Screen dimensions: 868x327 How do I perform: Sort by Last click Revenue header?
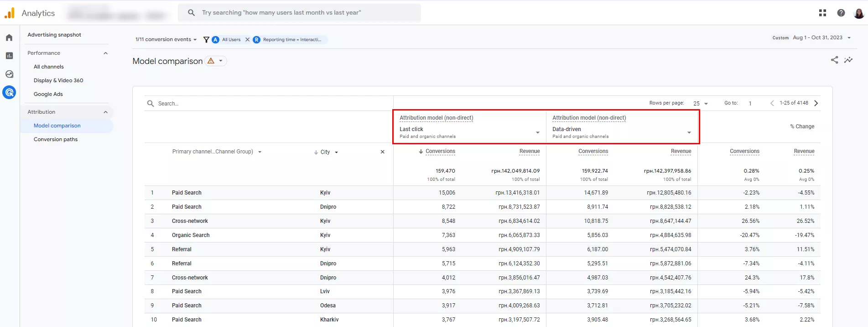tap(530, 151)
